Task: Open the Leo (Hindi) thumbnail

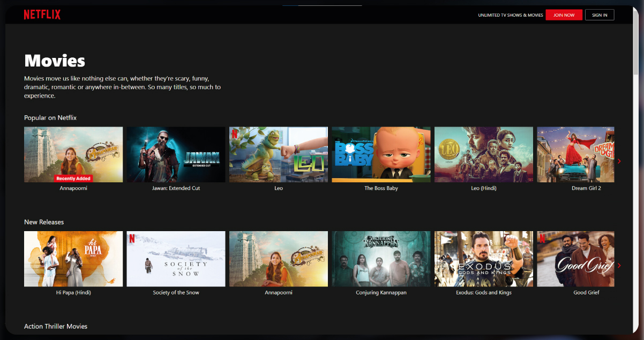Action: [x=484, y=154]
